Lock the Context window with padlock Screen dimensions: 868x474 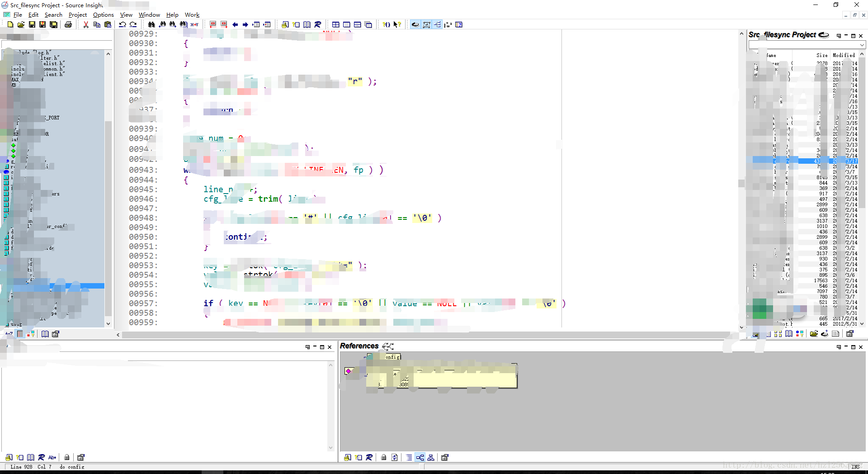coord(67,457)
